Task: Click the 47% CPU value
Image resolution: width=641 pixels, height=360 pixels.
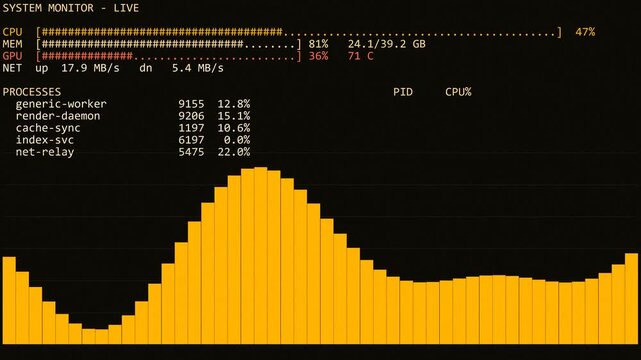Action: (x=585, y=32)
